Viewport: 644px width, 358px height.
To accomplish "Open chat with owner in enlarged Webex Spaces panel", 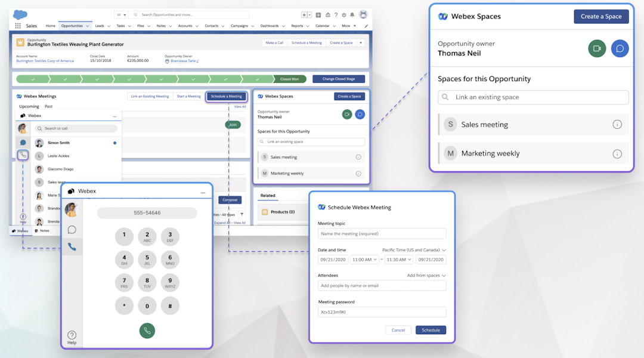I will tap(620, 48).
